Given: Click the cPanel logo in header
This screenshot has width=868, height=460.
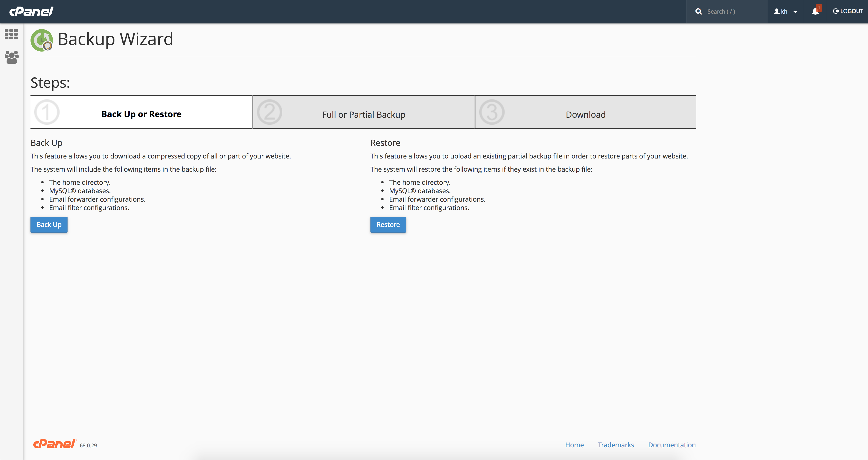Looking at the screenshot, I should (31, 11).
